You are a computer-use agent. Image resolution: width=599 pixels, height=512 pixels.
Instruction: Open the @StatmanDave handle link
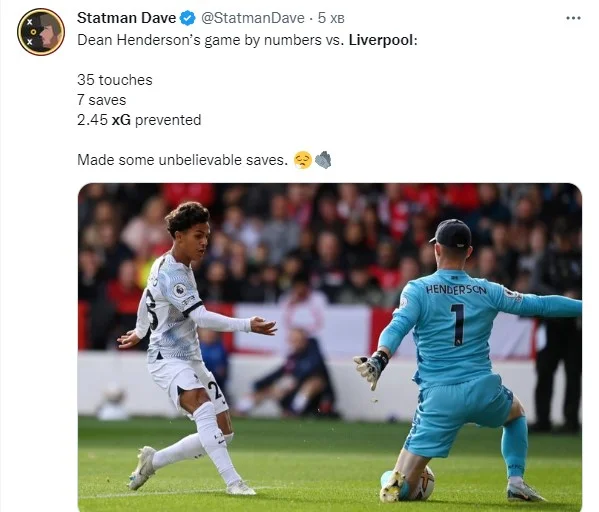[253, 18]
